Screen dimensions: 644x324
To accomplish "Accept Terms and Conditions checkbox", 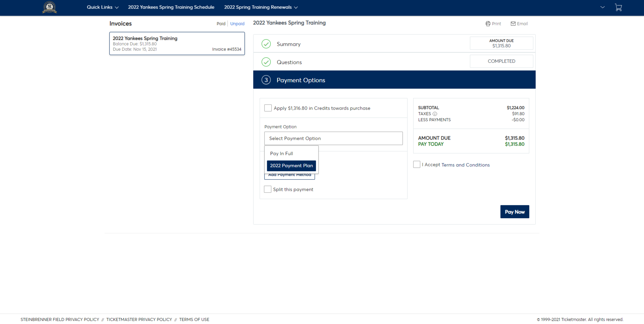I will pos(416,164).
